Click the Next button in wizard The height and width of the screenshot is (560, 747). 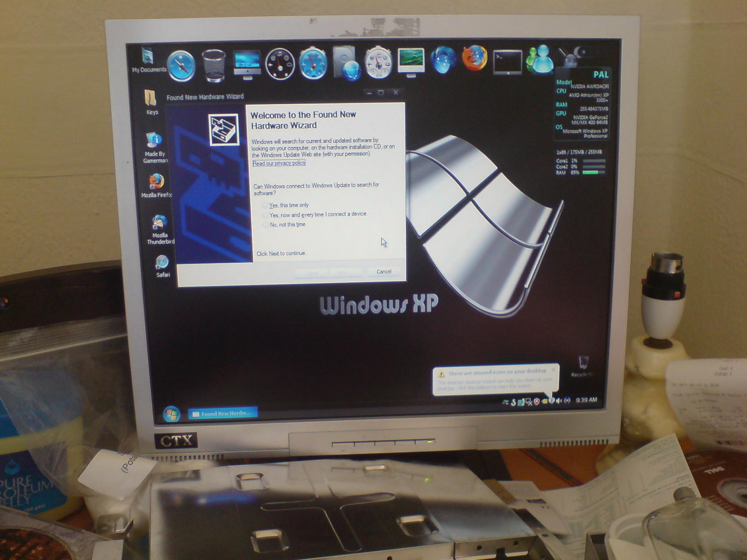(x=346, y=273)
